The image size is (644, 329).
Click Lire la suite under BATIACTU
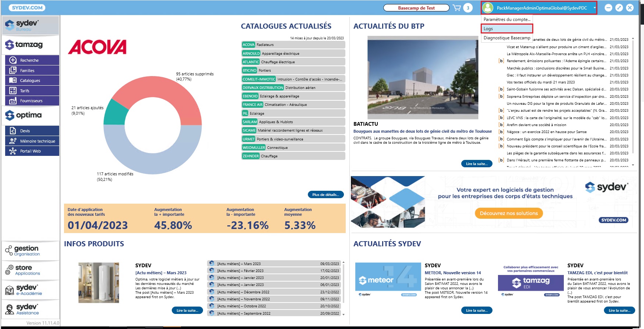click(x=477, y=164)
